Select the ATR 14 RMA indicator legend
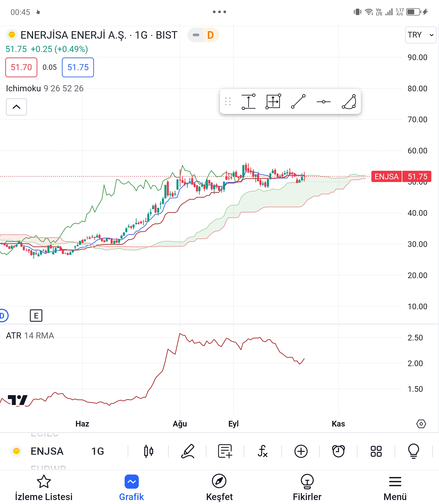The height and width of the screenshot is (504, 439). tap(30, 335)
